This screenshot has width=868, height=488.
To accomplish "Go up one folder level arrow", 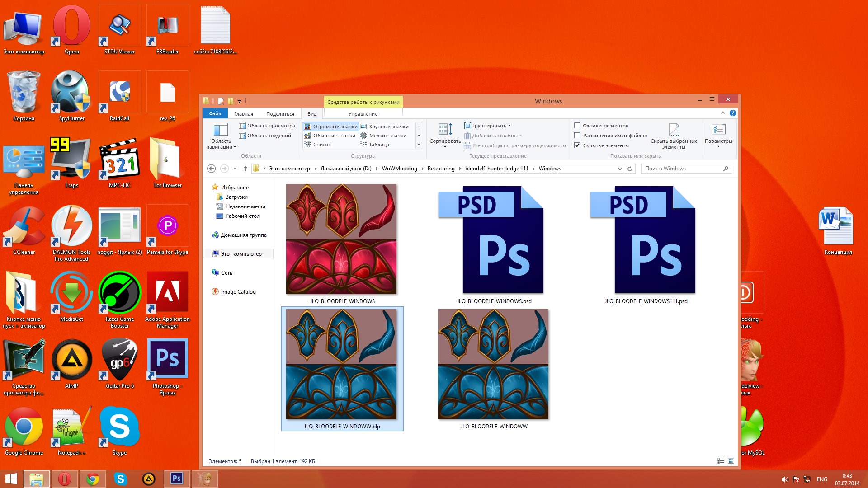I will [245, 169].
